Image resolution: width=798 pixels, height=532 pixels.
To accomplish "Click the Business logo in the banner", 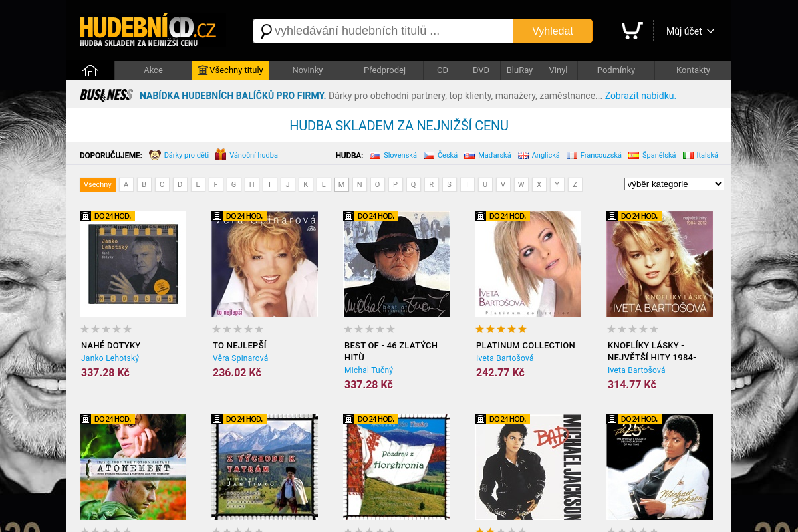I will pyautogui.click(x=106, y=95).
